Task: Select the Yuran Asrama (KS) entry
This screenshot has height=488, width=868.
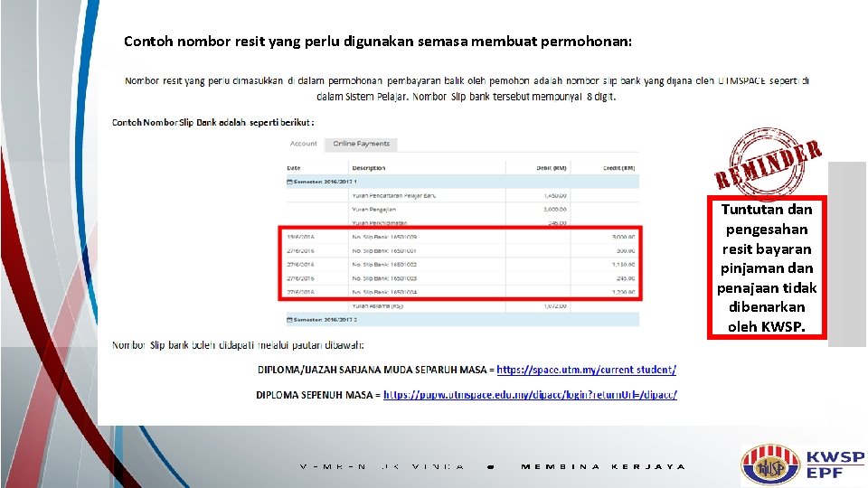Action: pyautogui.click(x=378, y=306)
